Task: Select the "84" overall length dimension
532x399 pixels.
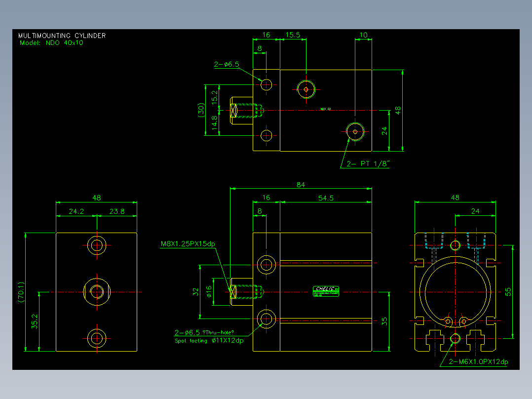Action: click(x=301, y=185)
